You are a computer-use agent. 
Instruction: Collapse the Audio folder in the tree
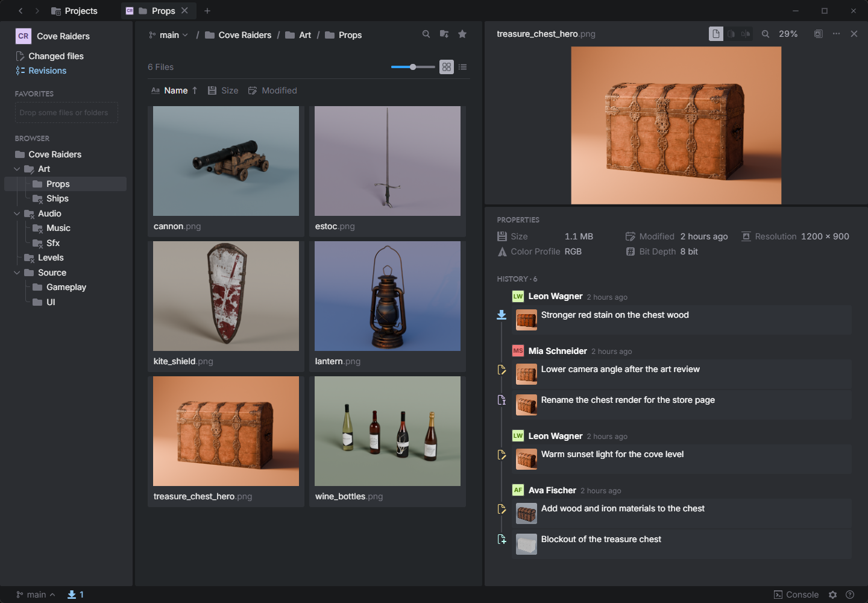pos(17,214)
